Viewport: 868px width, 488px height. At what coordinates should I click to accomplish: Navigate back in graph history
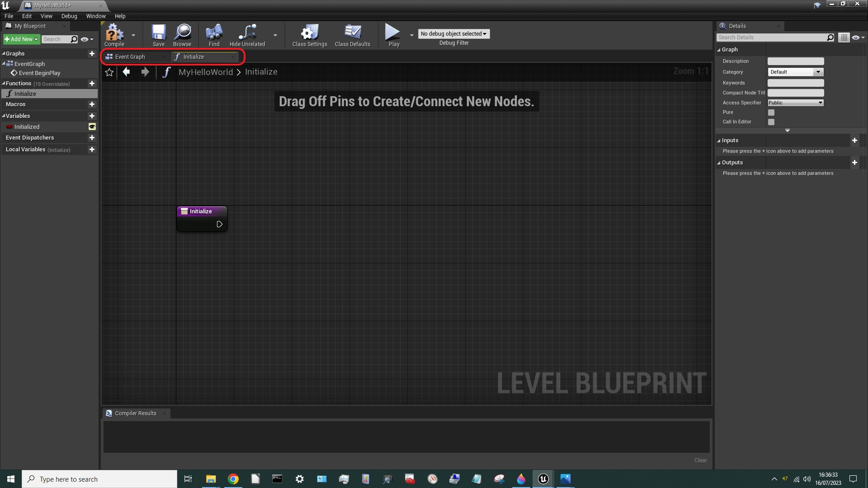(126, 72)
